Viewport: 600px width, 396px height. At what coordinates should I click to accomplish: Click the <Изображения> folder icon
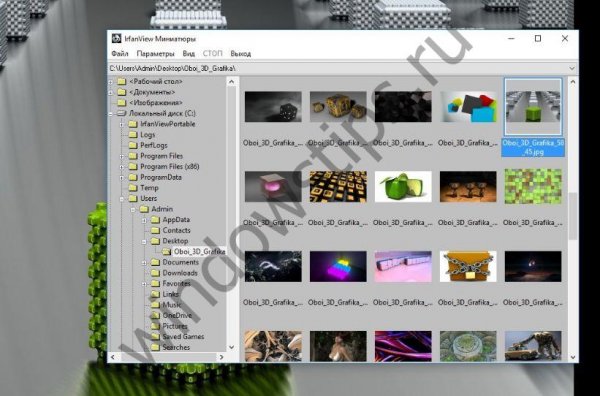[x=122, y=103]
